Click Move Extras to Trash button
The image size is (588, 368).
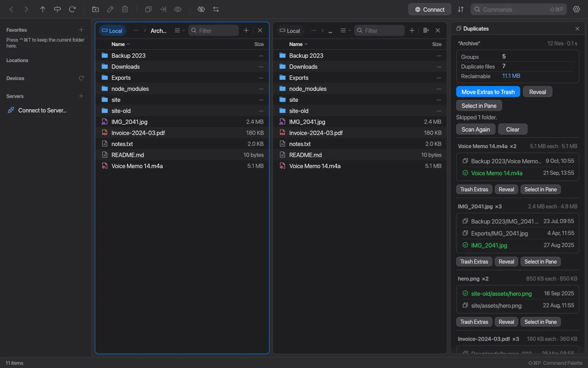[488, 92]
